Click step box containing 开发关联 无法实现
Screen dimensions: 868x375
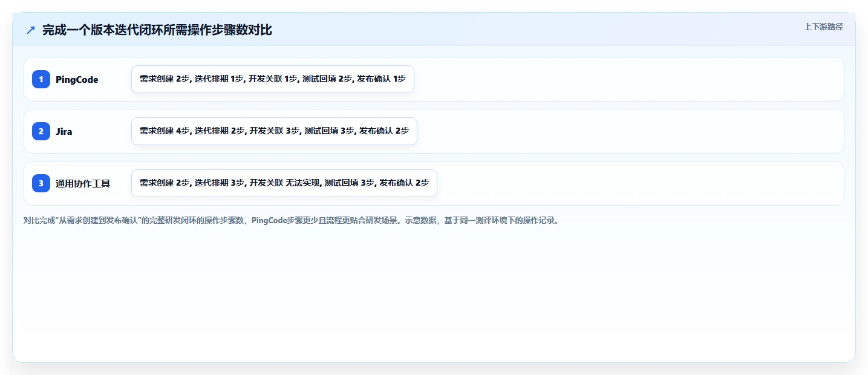click(x=284, y=183)
